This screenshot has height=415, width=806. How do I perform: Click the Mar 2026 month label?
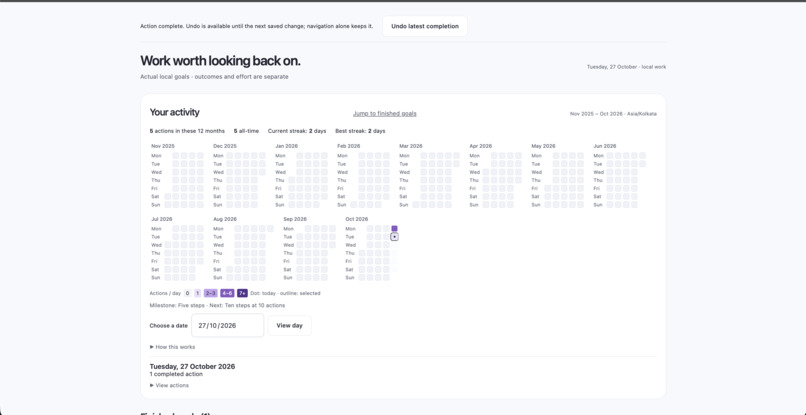411,146
